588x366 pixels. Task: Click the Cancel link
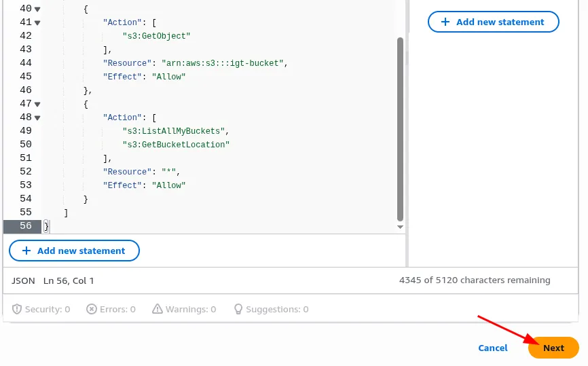click(x=492, y=348)
